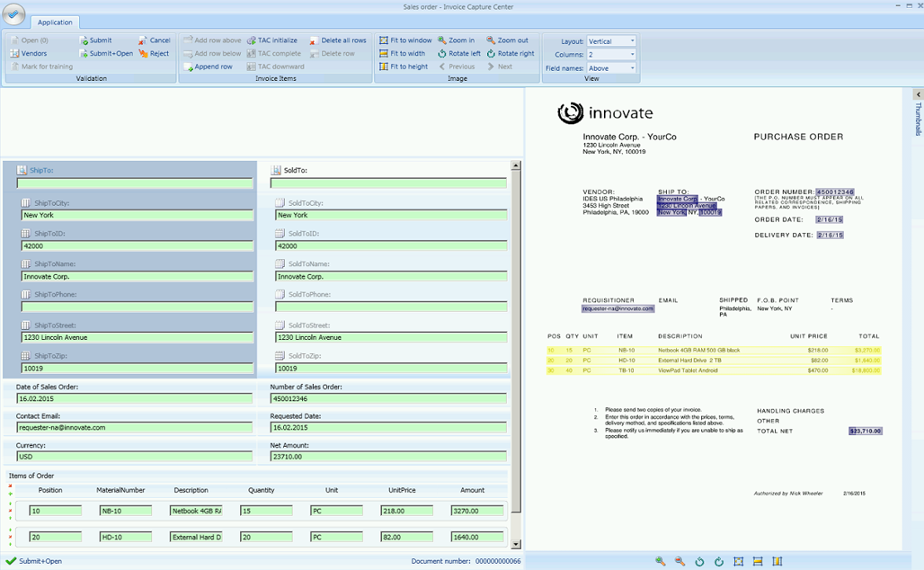Viewport: 924px width, 570px height.
Task: Expand the Thumbnails side panel
Action: pyautogui.click(x=918, y=94)
